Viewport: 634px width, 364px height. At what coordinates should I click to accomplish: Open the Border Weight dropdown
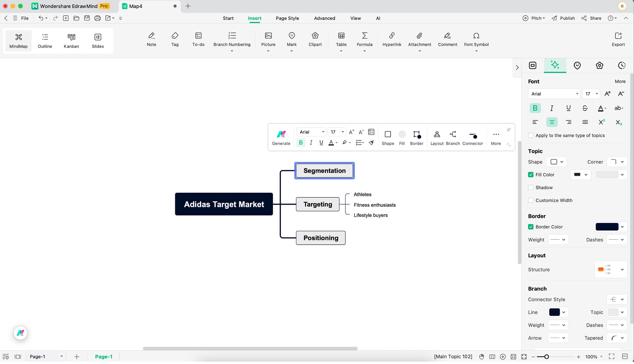(x=558, y=239)
